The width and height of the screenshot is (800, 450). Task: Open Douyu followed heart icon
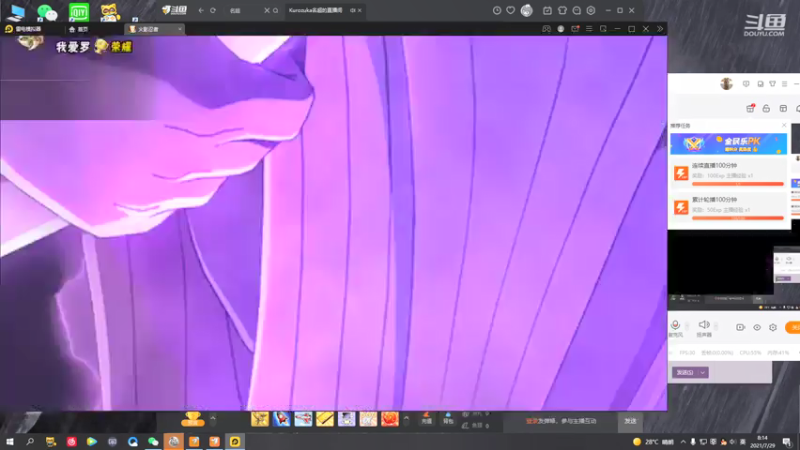coord(510,10)
